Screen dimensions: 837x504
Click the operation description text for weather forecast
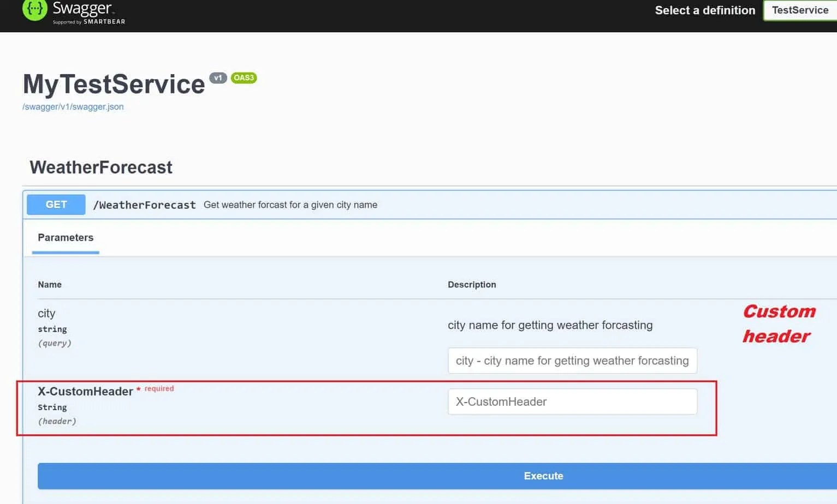click(290, 205)
